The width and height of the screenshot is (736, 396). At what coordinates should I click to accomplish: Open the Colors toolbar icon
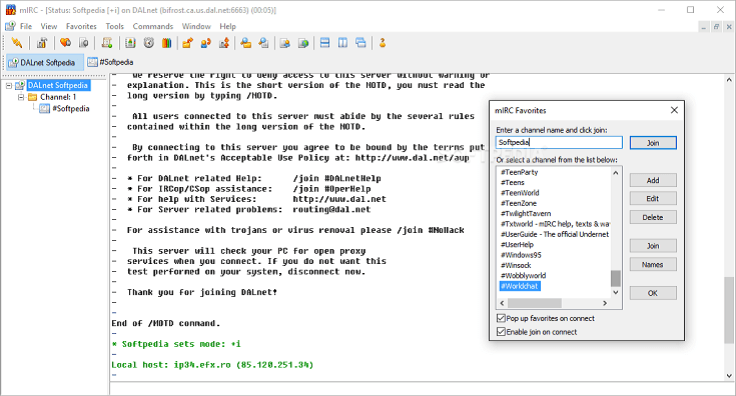[167, 43]
